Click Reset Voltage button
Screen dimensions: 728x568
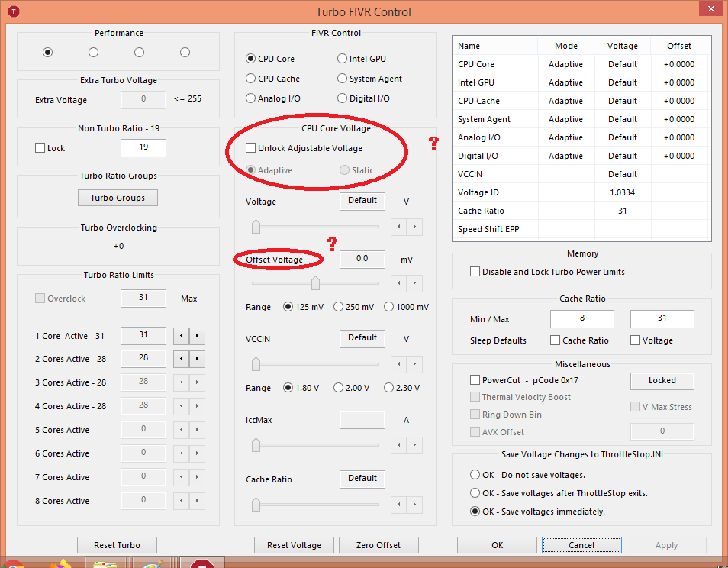[294, 545]
